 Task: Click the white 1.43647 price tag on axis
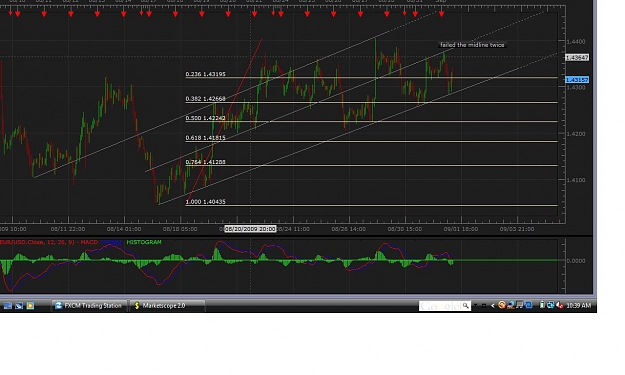coord(577,58)
